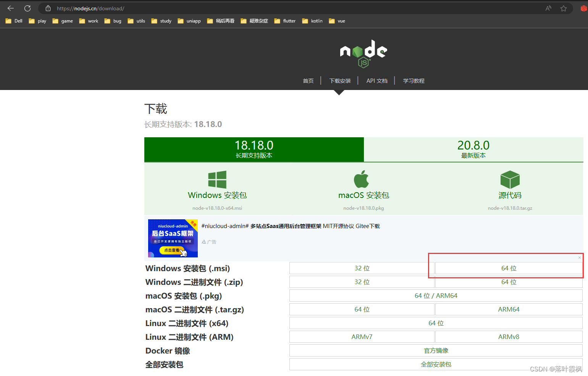588x376 pixels.
Task: Open the 疑难杂症 bookmarks folder
Action: (254, 21)
